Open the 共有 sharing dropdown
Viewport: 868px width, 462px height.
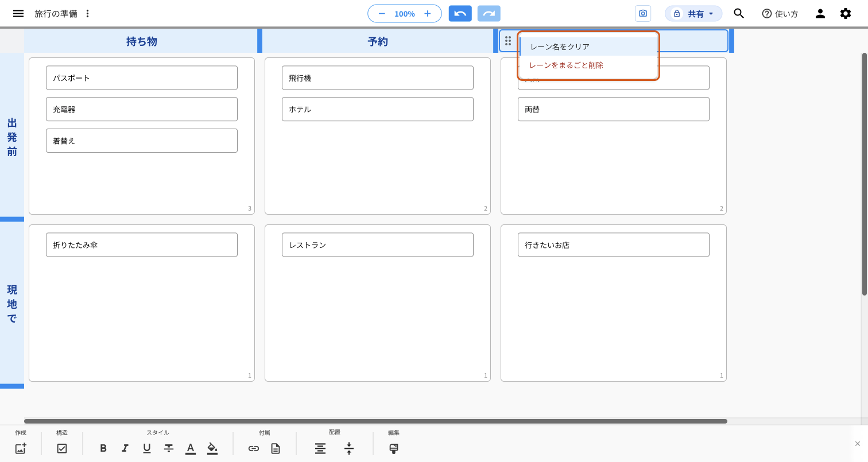[x=693, y=13]
